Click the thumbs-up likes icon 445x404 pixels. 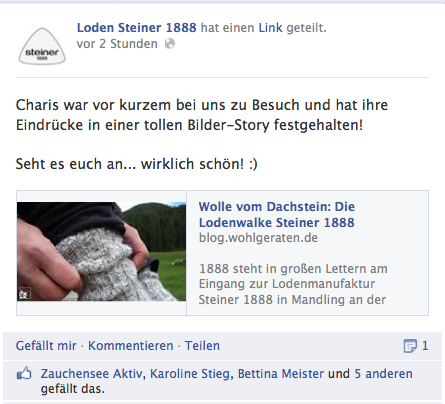pos(24,373)
